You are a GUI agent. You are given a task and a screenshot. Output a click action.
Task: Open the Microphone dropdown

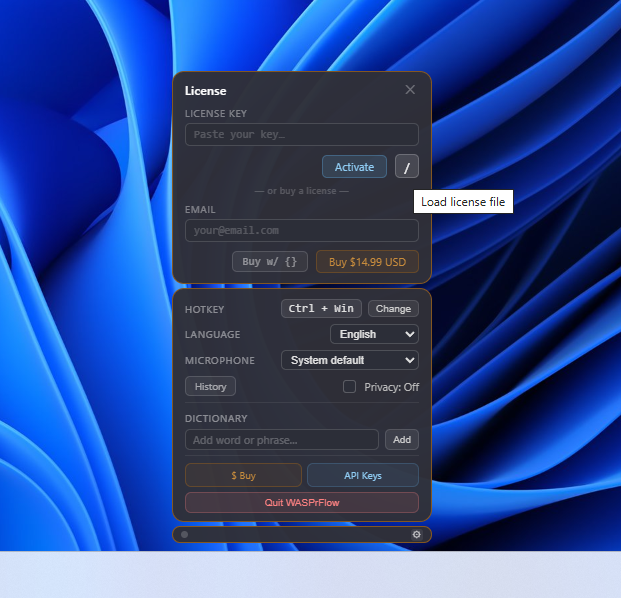(350, 360)
